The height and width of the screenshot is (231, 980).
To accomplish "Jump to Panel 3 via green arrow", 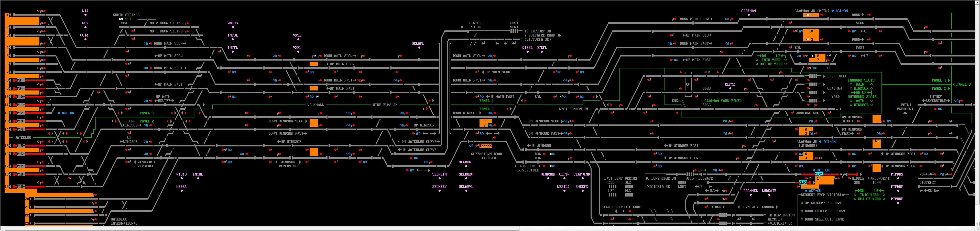I will [x=954, y=84].
